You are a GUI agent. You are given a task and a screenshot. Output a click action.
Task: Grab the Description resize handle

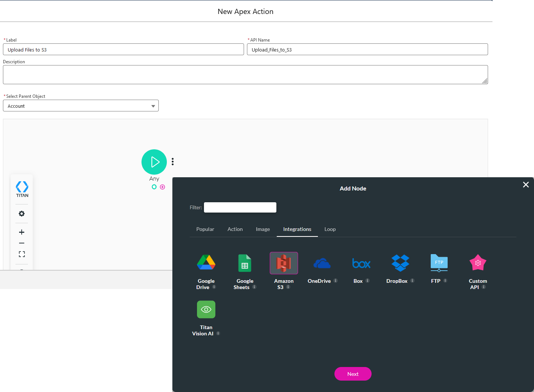click(485, 81)
